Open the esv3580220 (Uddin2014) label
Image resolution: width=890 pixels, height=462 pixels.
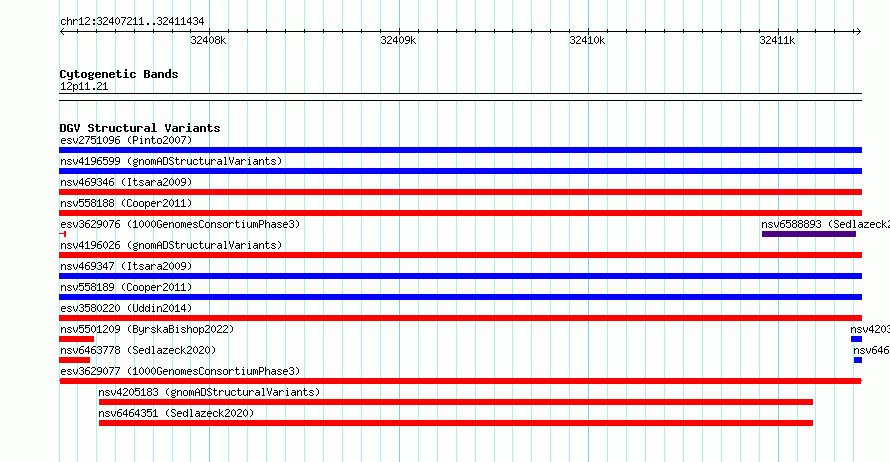(126, 308)
